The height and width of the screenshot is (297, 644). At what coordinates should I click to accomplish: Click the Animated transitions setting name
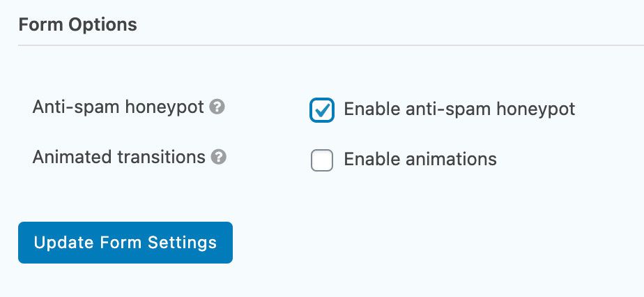coord(118,157)
